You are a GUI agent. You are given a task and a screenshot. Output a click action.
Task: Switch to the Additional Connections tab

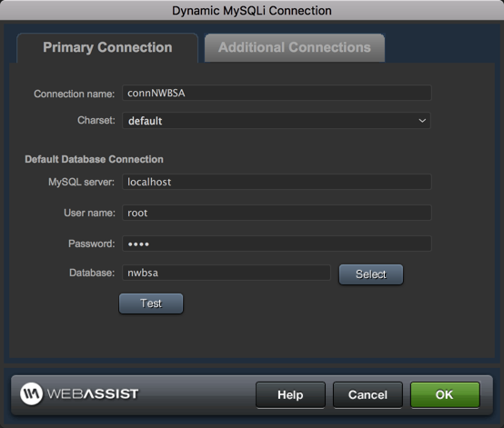pos(295,47)
